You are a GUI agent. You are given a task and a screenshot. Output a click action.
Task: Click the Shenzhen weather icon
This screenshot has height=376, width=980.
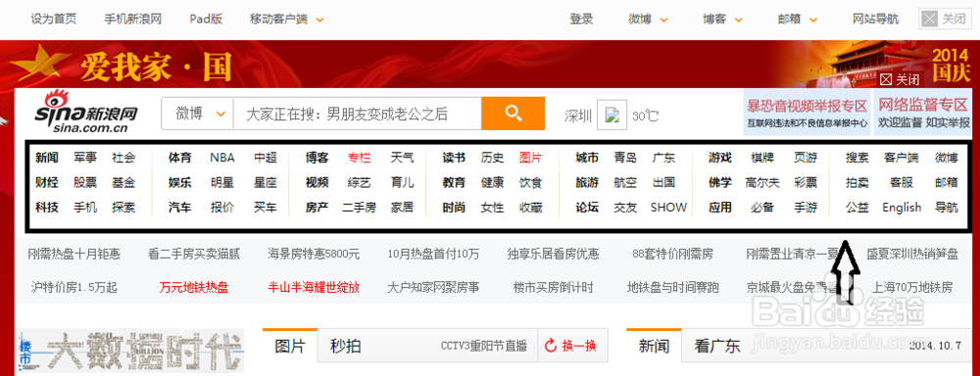[x=612, y=115]
